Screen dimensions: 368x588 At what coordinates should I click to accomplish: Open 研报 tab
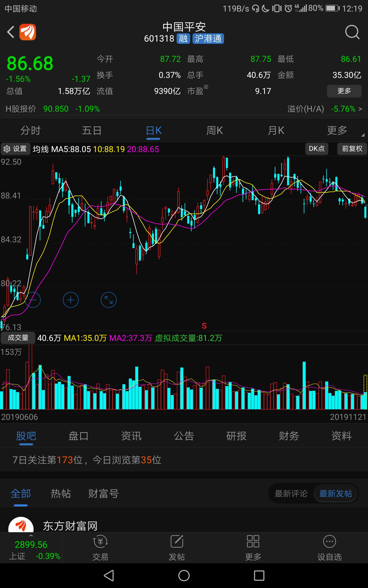[x=236, y=436]
